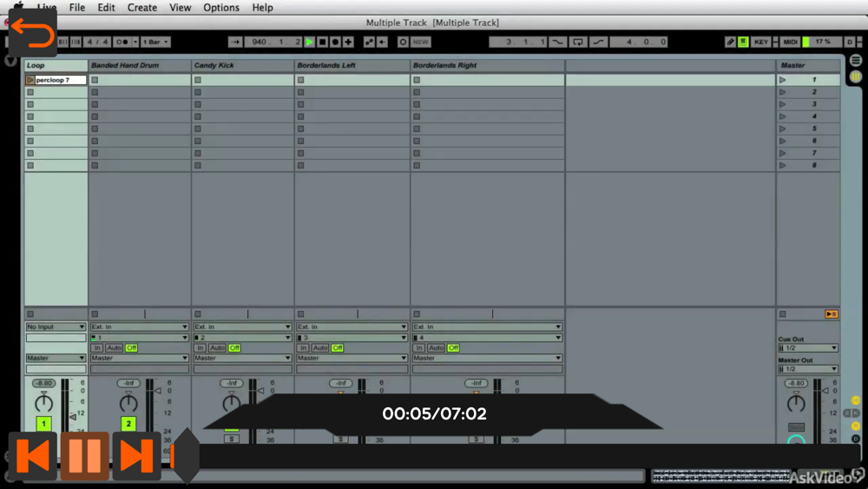Toggle the MIDI map mode button
Image resolution: width=868 pixels, height=489 pixels.
coord(791,42)
